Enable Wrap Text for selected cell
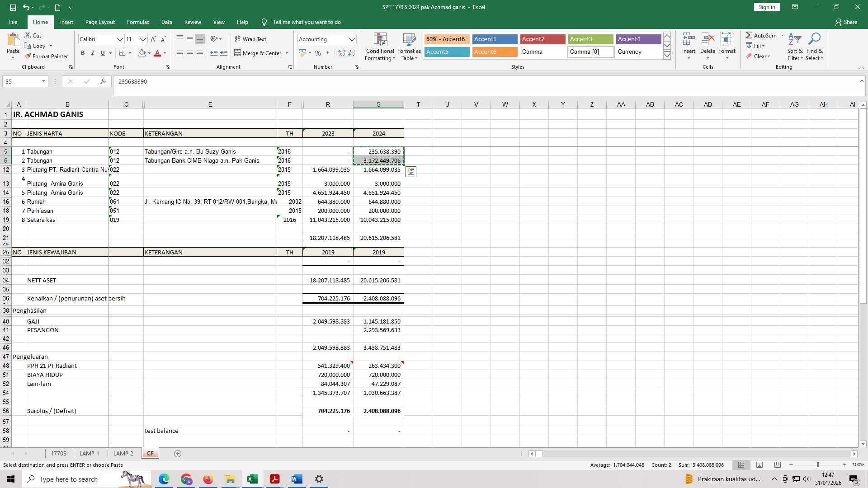Screen dimensions: 868x488 click(x=251, y=39)
